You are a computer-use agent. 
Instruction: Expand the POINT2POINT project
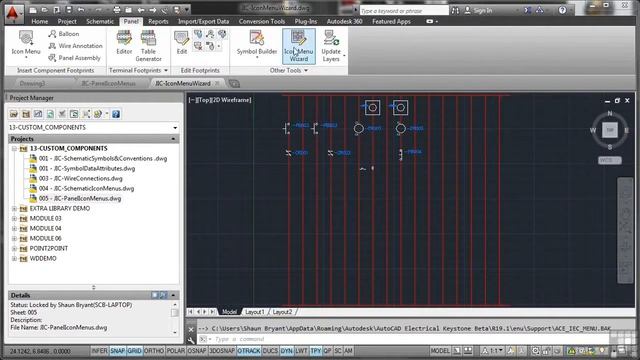click(14, 249)
